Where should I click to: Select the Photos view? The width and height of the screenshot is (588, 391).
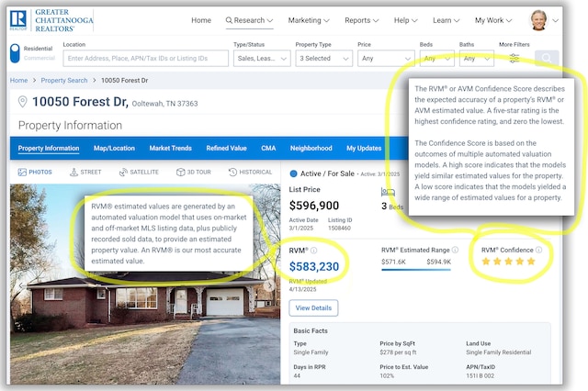[35, 173]
